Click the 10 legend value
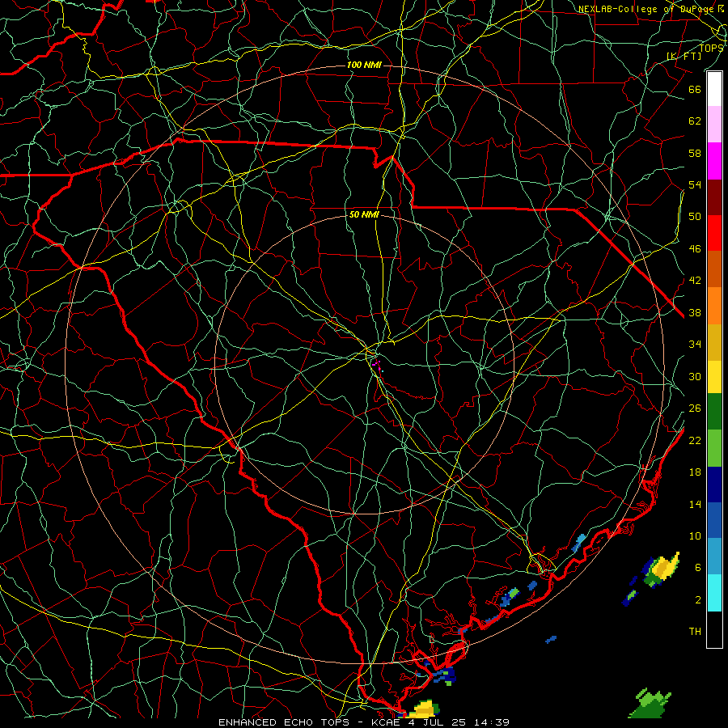This screenshot has width=728, height=728. (x=695, y=535)
